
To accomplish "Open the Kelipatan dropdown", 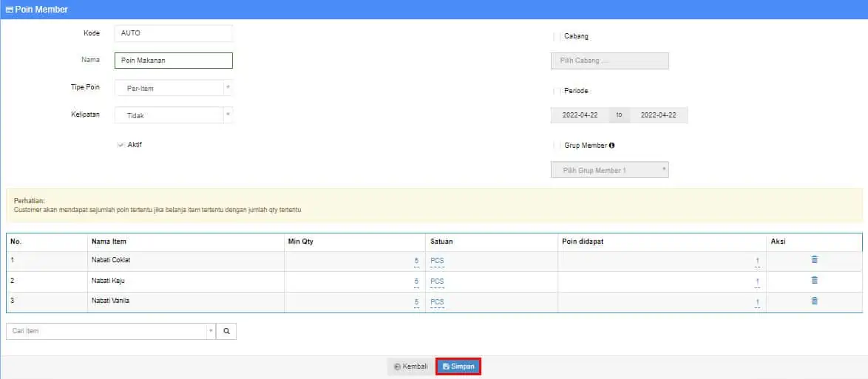I will coord(173,115).
